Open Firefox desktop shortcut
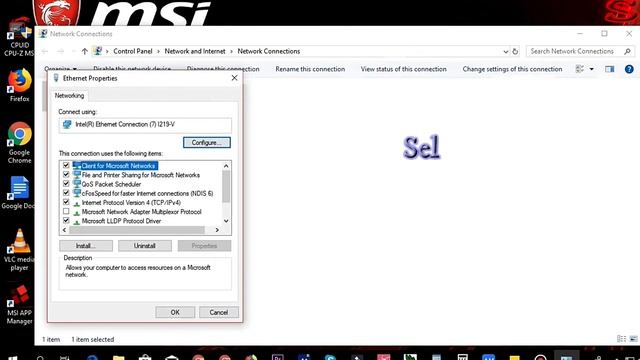The height and width of the screenshot is (360, 640). (x=19, y=85)
